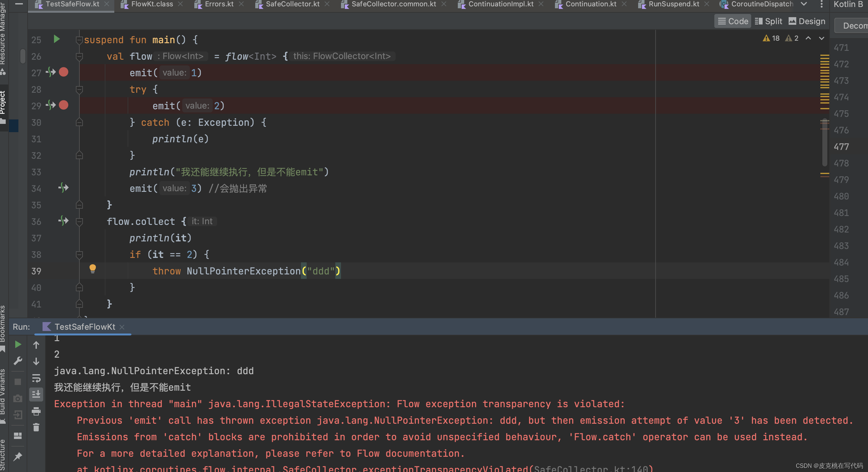Toggle breakpoint on line 27
Screen dimensions: 868x472
(64, 72)
